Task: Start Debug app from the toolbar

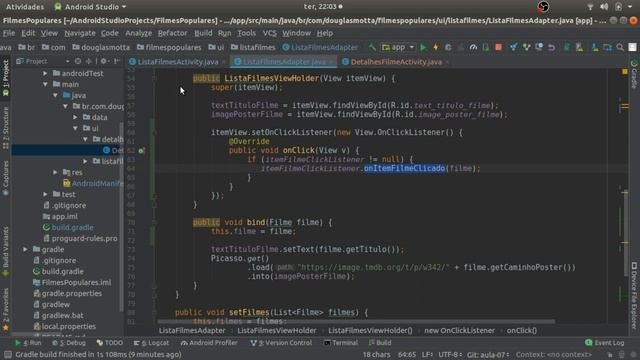Action: coord(448,47)
